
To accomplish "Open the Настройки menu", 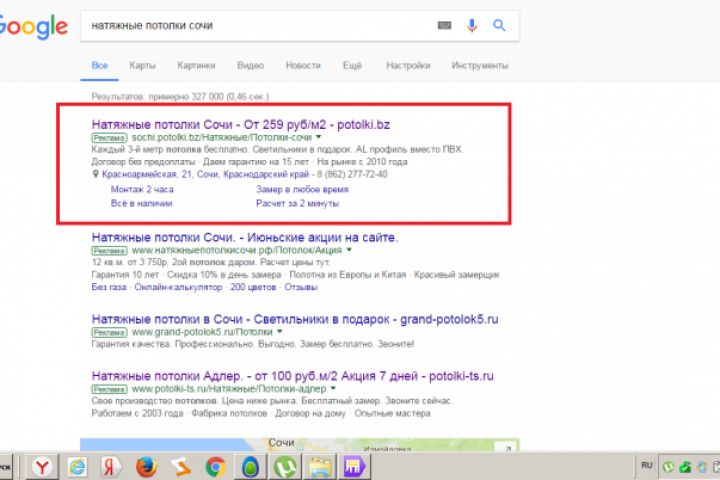I will pos(408,65).
